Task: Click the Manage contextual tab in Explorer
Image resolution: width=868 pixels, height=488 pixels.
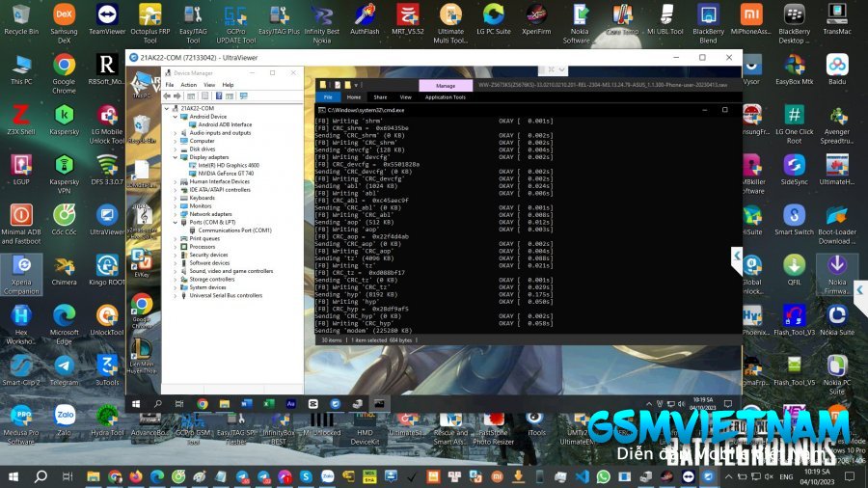Action: [446, 86]
